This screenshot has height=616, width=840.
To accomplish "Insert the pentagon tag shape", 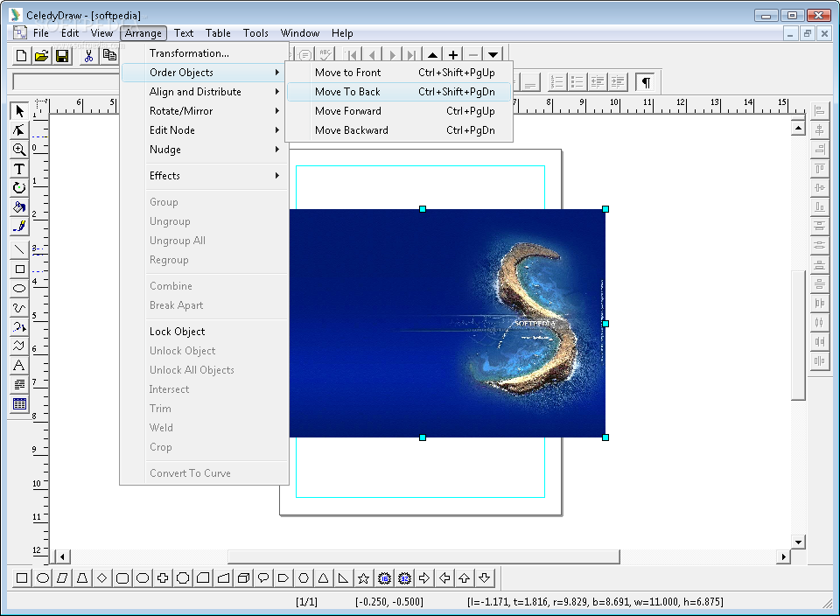I will (x=283, y=578).
